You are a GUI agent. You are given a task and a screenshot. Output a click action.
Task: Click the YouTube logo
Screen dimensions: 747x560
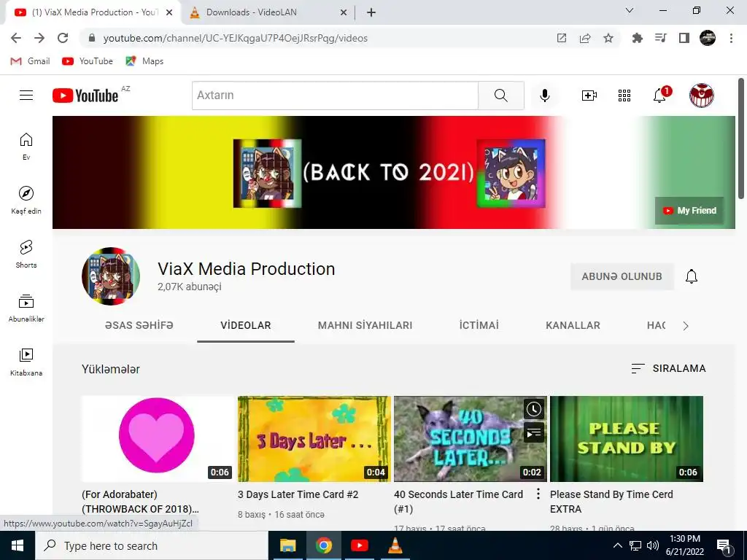pyautogui.click(x=86, y=96)
